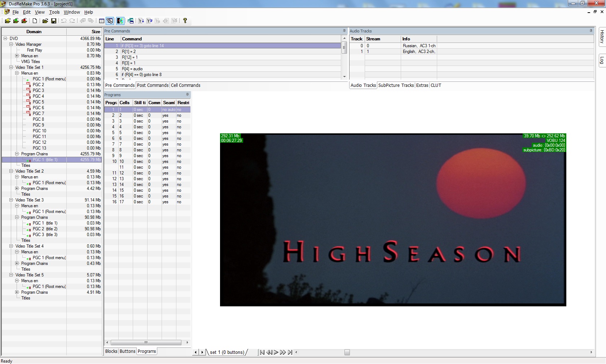Open Help with the question mark icon

click(185, 21)
